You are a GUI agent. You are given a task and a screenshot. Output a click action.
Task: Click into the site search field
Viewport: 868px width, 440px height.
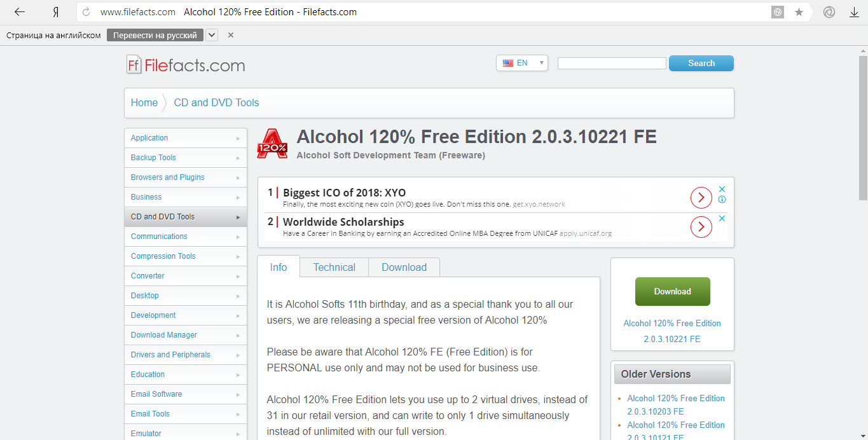(612, 63)
